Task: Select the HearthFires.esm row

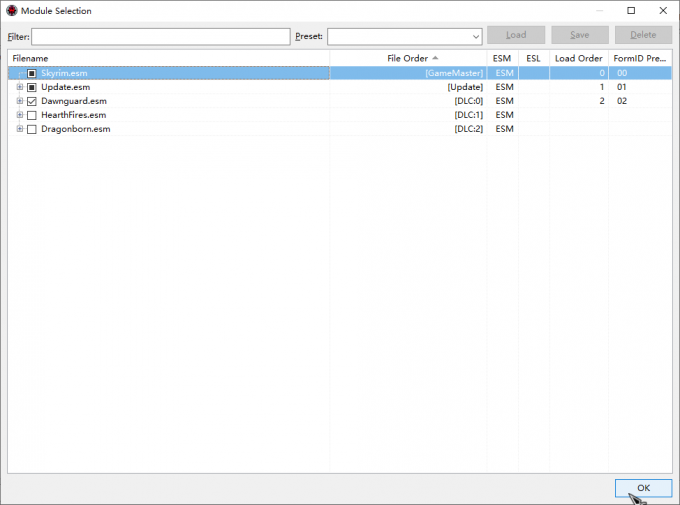Action: [340, 115]
